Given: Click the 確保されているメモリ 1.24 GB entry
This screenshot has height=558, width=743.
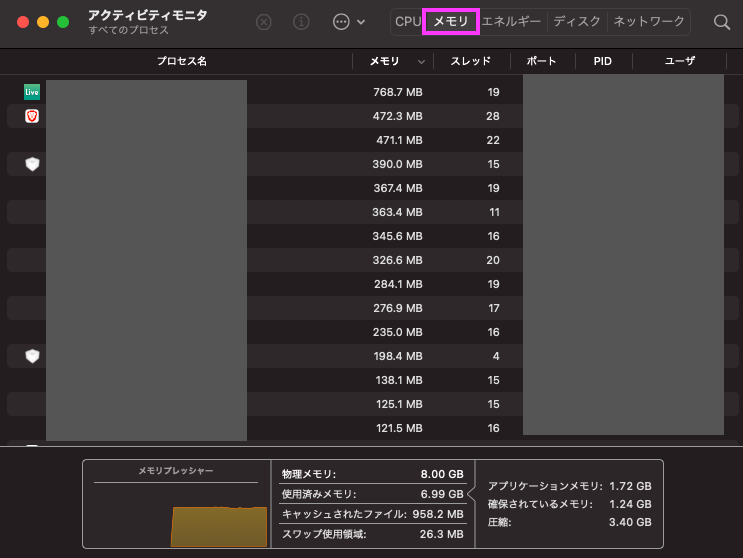Looking at the screenshot, I should click(x=570, y=504).
